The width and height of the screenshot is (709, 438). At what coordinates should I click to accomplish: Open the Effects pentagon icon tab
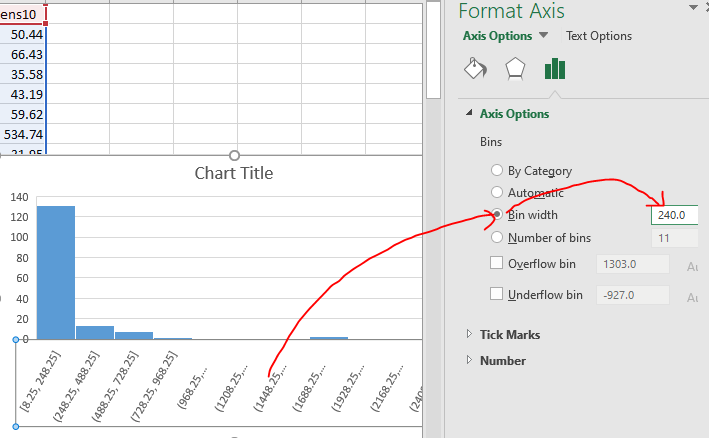(x=514, y=68)
